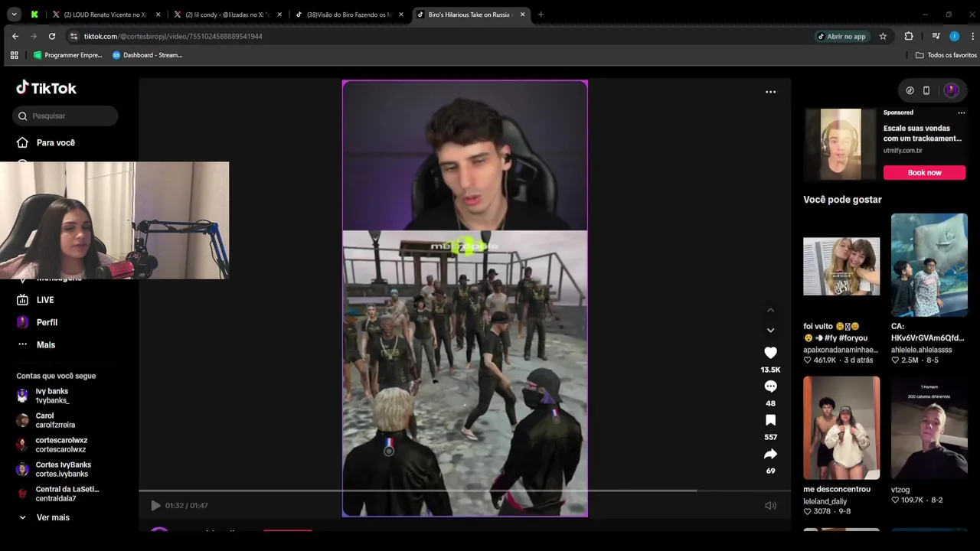Click the tiktok.com address bar
Screen dimensions: 980x551
click(x=444, y=36)
